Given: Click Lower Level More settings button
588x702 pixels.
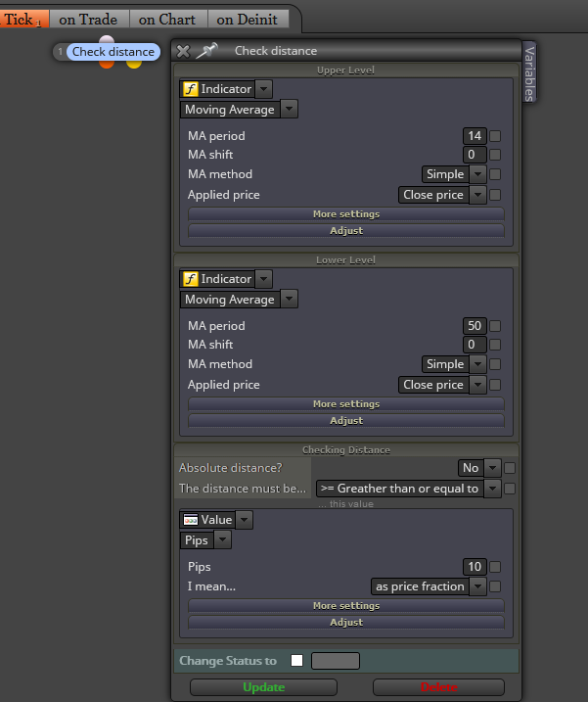Looking at the screenshot, I should pos(346,403).
